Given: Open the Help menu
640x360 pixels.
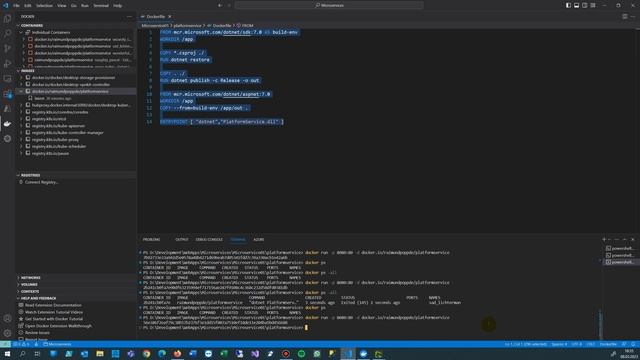Looking at the screenshot, I should 118,6.
